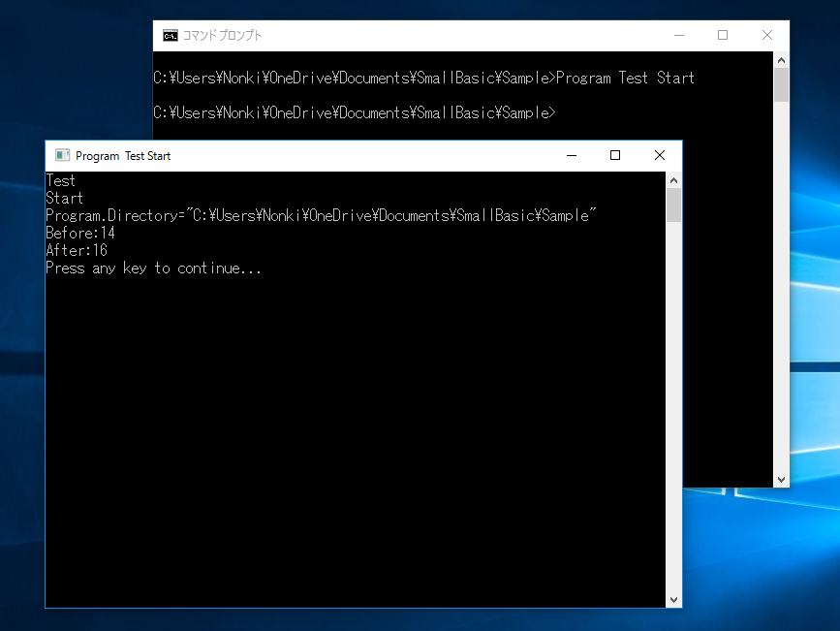
Task: Click scroll up arrow in Command Prompt window
Action: (781, 60)
